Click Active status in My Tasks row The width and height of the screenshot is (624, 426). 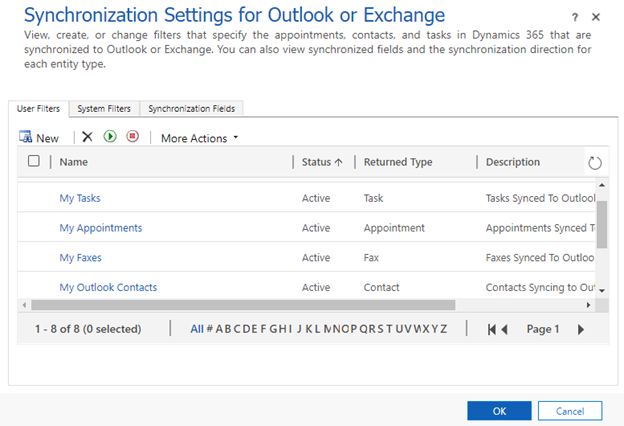(x=316, y=198)
